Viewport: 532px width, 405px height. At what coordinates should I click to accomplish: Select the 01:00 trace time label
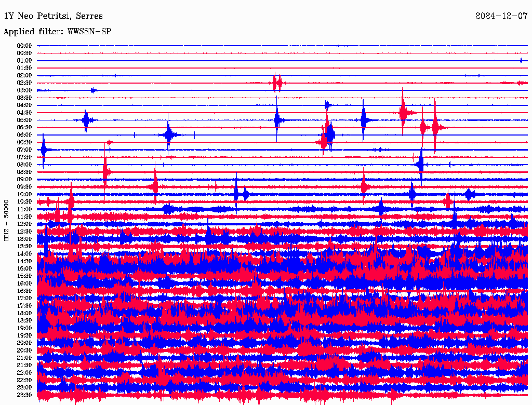[x=24, y=61]
